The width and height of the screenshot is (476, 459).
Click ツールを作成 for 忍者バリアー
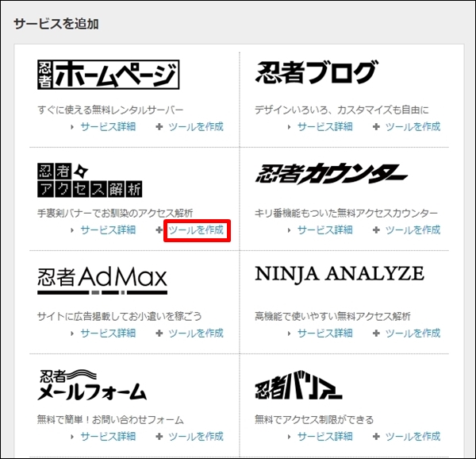pyautogui.click(x=413, y=437)
